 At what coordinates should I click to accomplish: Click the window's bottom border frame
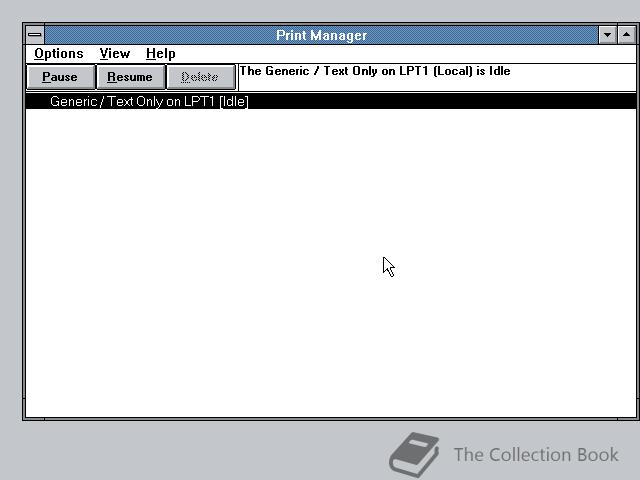click(x=331, y=419)
